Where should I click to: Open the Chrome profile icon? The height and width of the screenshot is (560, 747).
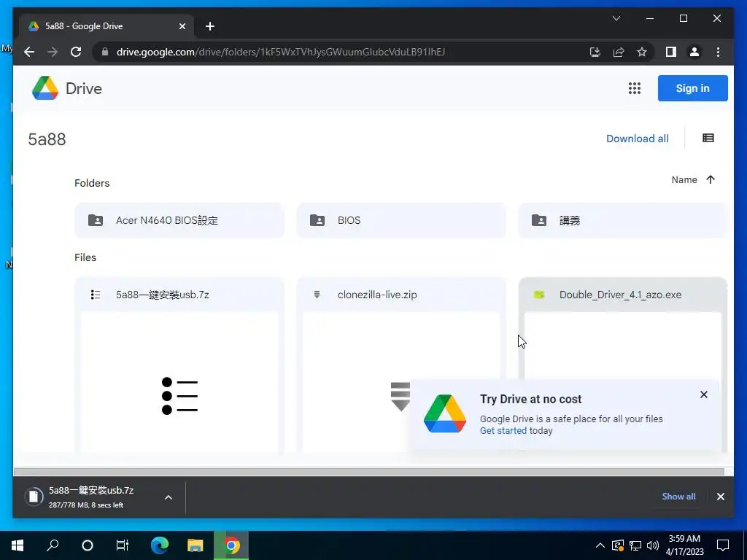694,52
